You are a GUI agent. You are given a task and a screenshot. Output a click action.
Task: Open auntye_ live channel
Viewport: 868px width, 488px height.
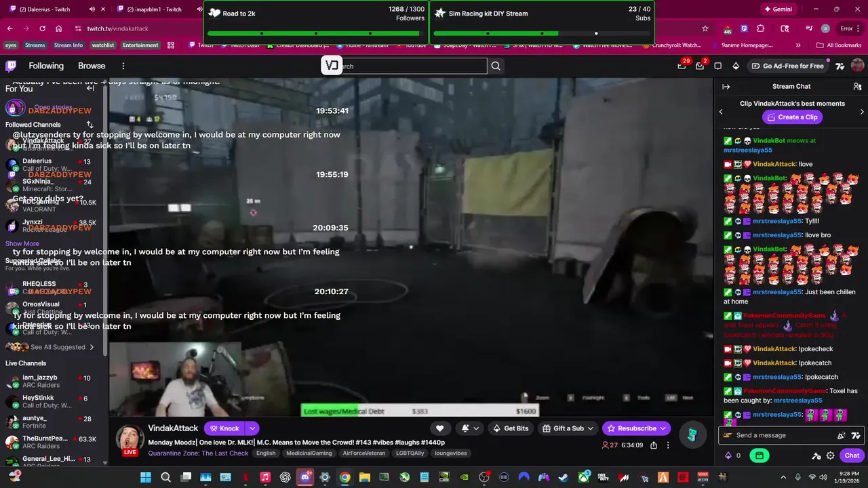click(x=52, y=422)
